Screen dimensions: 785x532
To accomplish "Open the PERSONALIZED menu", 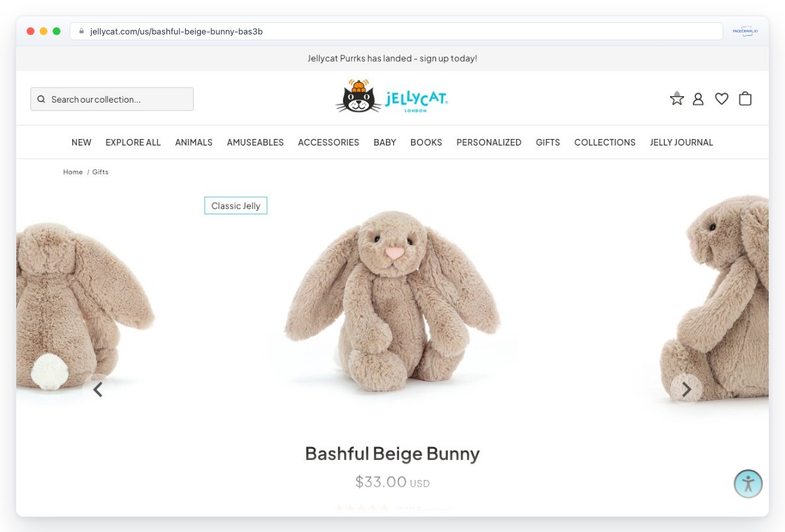I will (489, 142).
